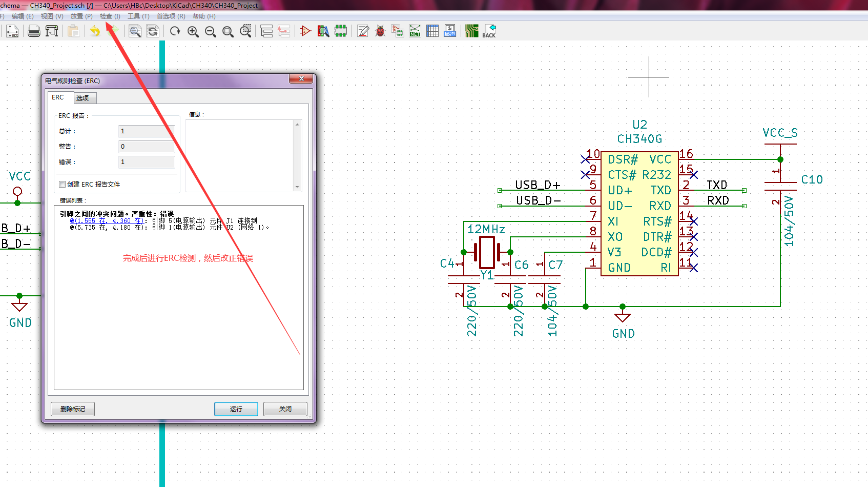Image resolution: width=868 pixels, height=487 pixels.
Task: Open the BOM generator icon
Action: click(x=450, y=31)
